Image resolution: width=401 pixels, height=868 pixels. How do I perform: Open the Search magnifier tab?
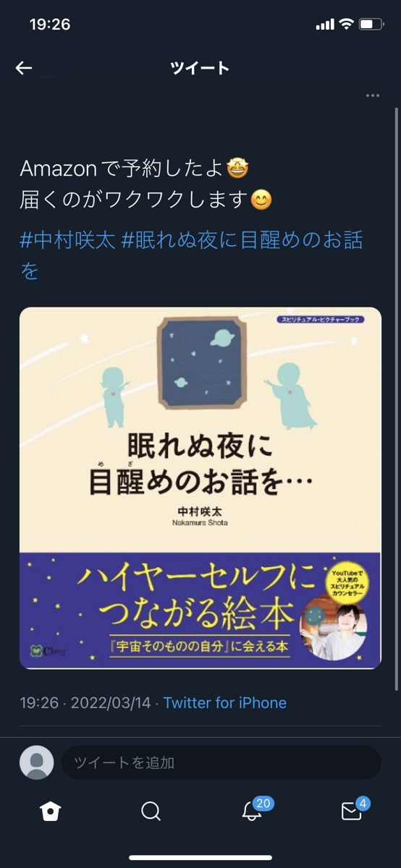click(x=151, y=812)
